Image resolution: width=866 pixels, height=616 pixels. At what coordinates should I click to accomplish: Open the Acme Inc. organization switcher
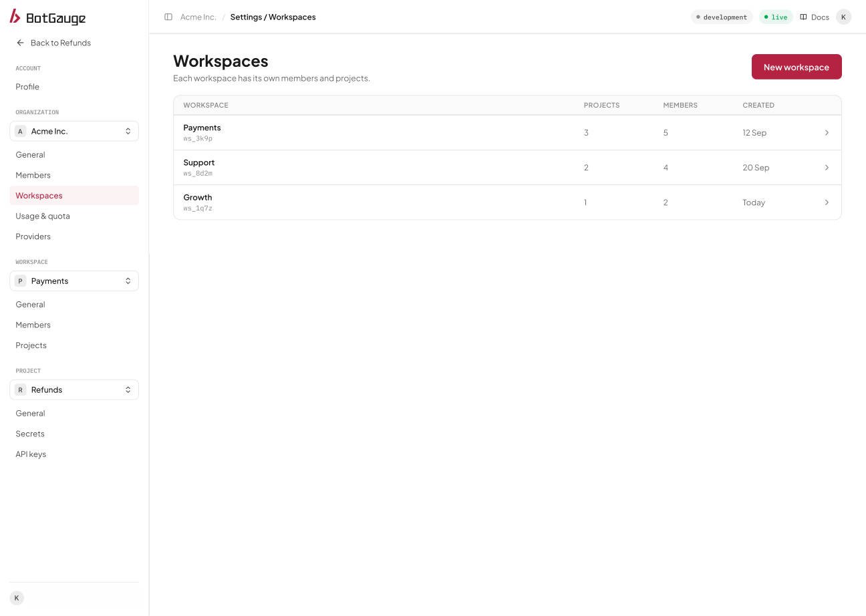pyautogui.click(x=74, y=131)
